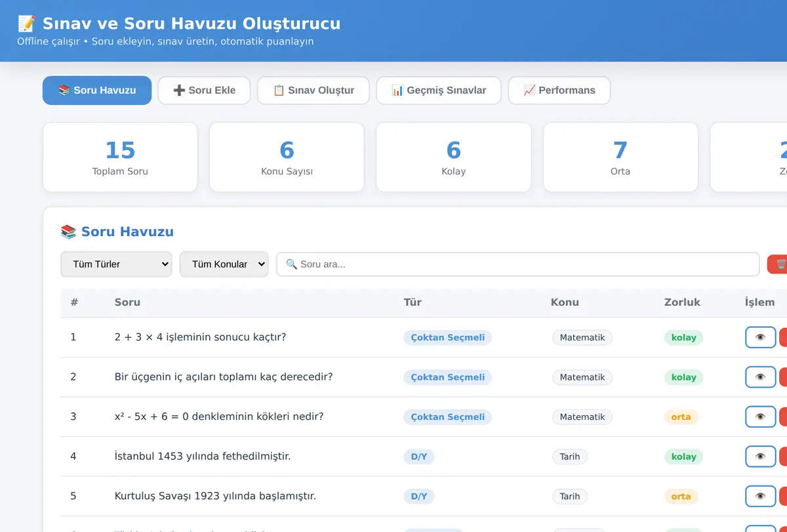Open the Sınav Oluştur tab
The image size is (787, 532).
click(x=313, y=91)
